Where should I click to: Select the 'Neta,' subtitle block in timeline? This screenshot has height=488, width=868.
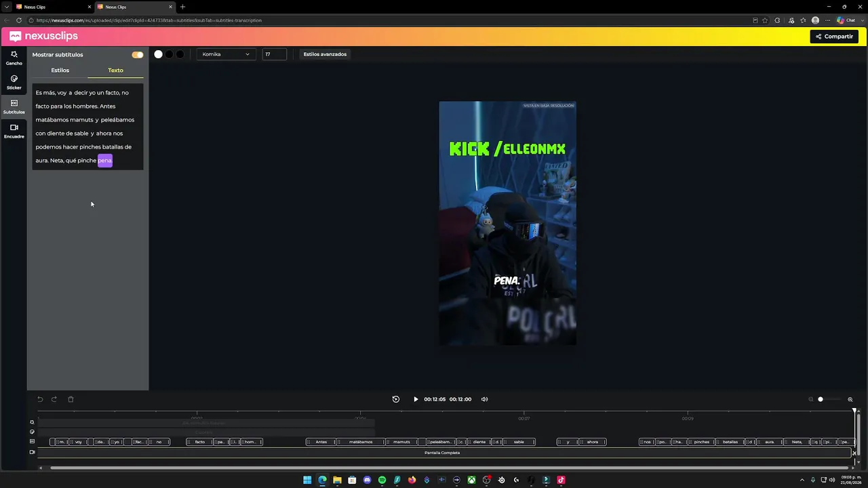(797, 442)
